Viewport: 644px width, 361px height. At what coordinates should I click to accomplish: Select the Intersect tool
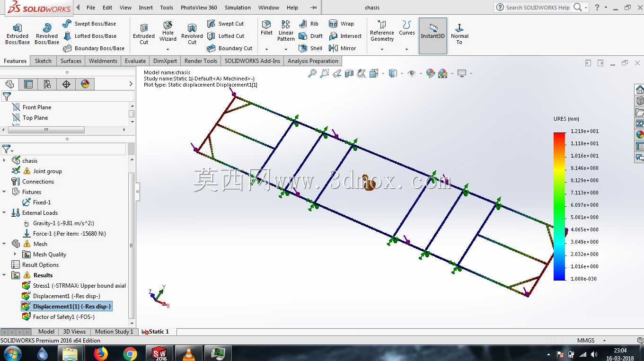click(x=345, y=36)
